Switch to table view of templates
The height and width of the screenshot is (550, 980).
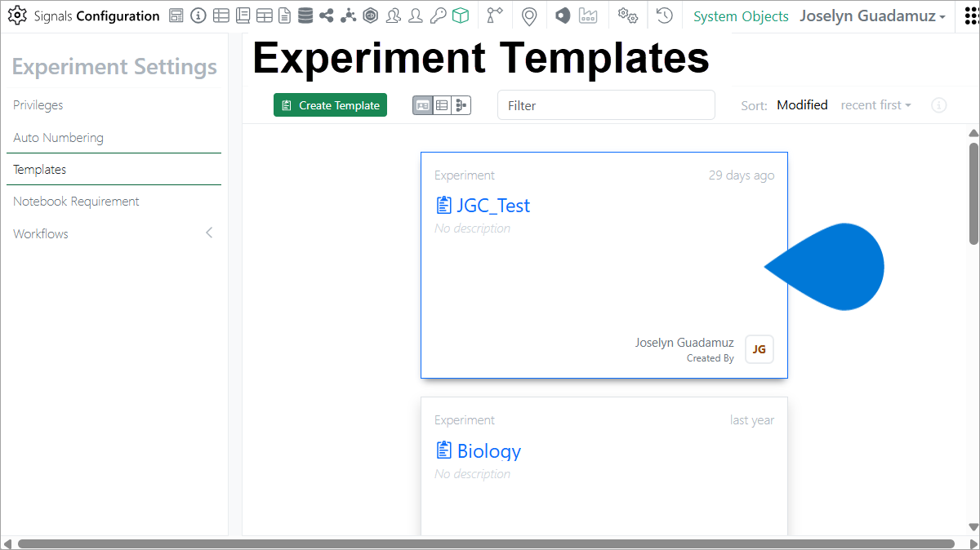(x=442, y=104)
